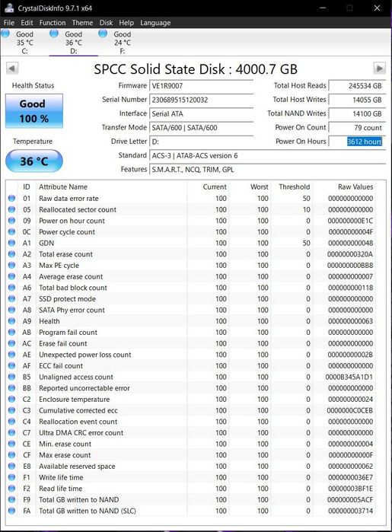
Task: Click Power On Hours value 3612 hours
Action: pos(357,142)
